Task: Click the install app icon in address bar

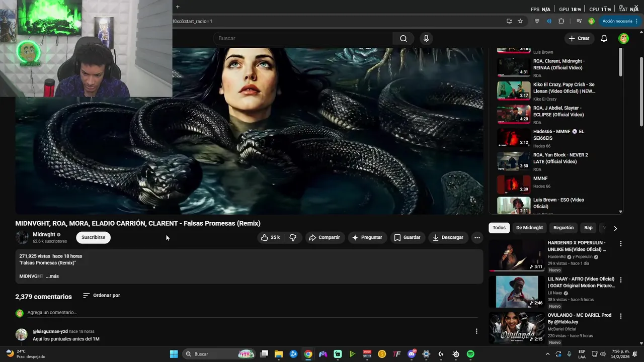Action: pyautogui.click(x=509, y=21)
